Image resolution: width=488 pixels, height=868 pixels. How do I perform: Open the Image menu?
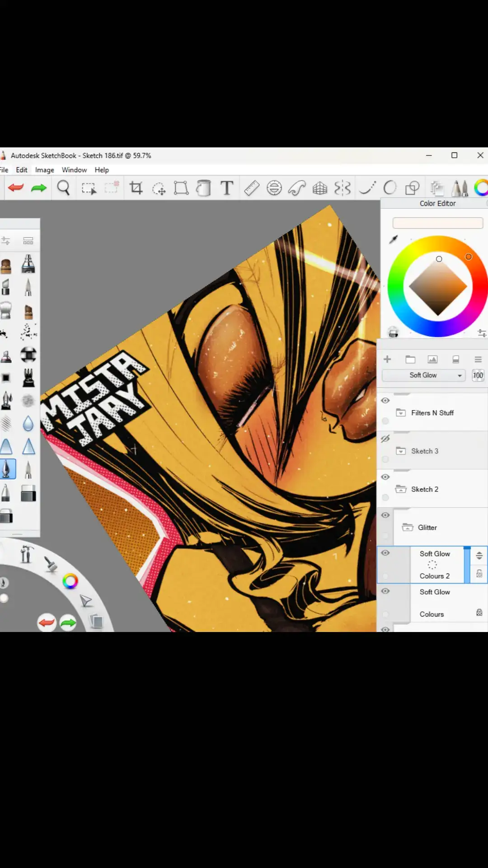pyautogui.click(x=44, y=170)
